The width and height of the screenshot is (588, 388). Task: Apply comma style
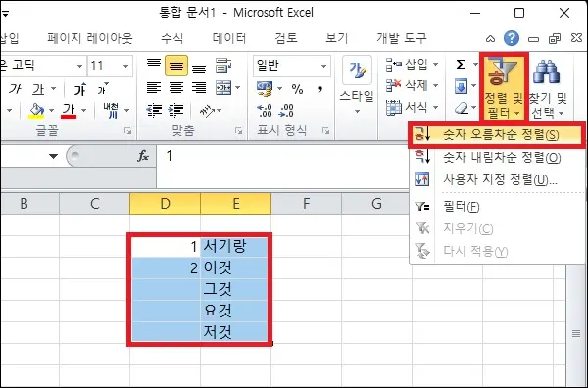pyautogui.click(x=319, y=89)
